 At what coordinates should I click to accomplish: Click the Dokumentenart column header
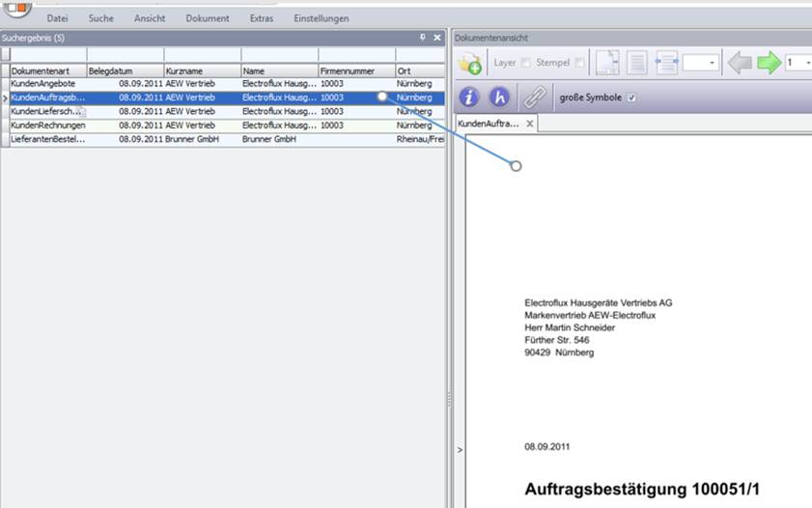(48, 71)
